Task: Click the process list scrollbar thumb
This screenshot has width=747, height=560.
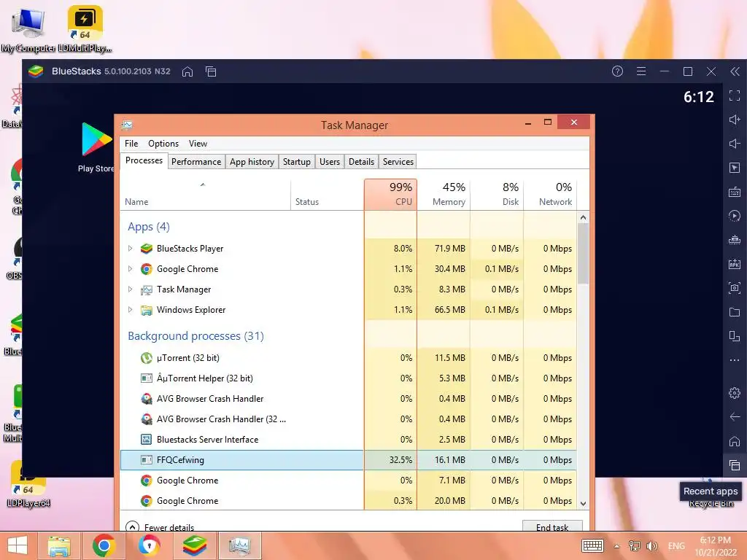Action: point(583,253)
